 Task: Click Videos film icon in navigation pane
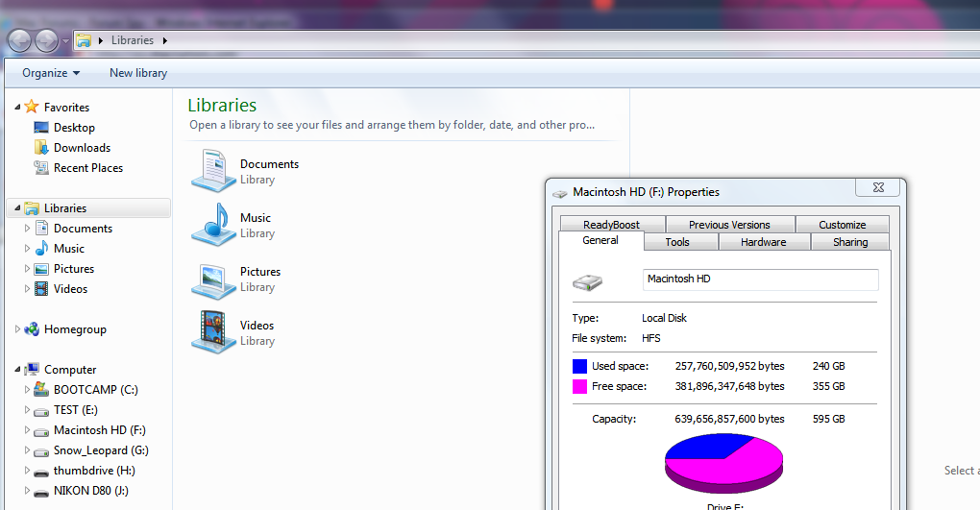[x=41, y=289]
